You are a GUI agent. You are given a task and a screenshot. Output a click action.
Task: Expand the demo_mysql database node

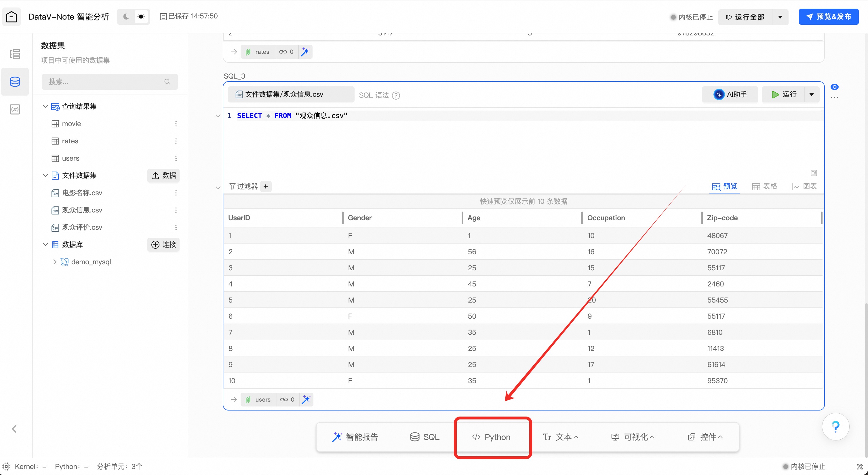pyautogui.click(x=55, y=262)
